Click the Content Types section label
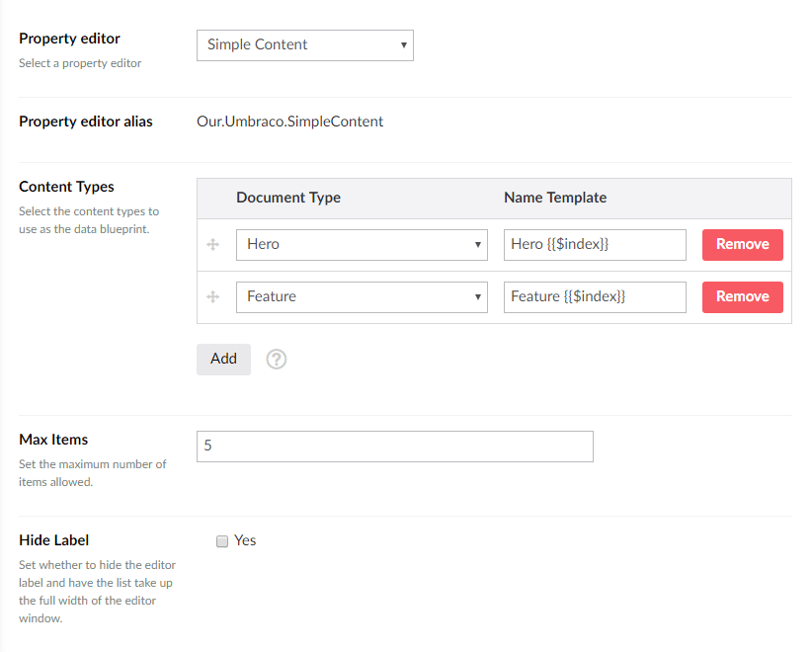Viewport: 812px width, 652px height. pos(66,187)
